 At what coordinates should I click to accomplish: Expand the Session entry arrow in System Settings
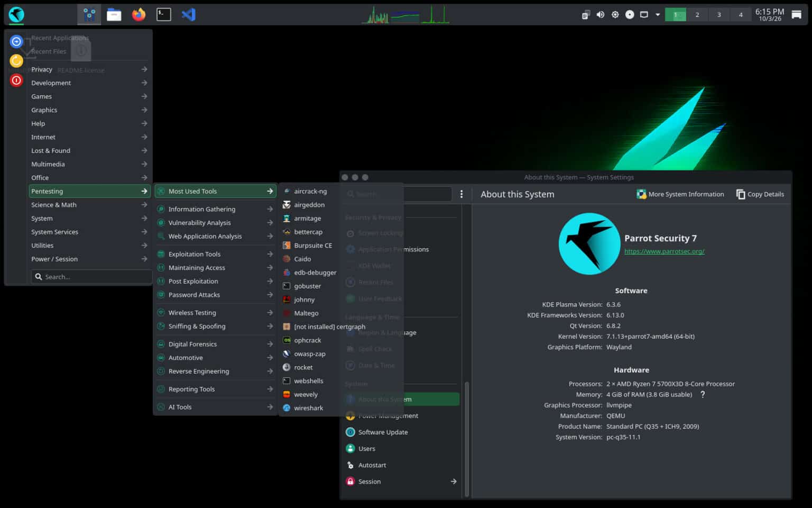coord(453,482)
